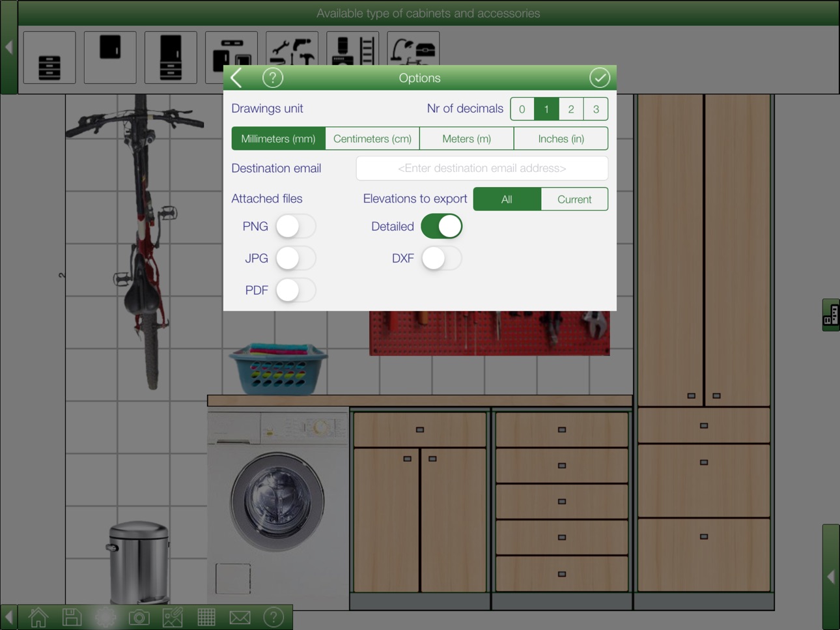Enable PDF attachment switch
This screenshot has height=630, width=840.
coord(296,291)
